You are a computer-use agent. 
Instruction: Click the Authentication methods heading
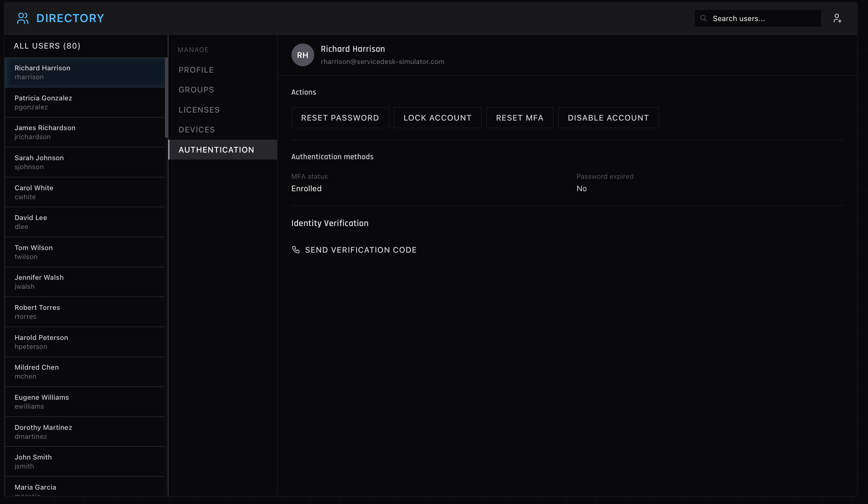(332, 157)
